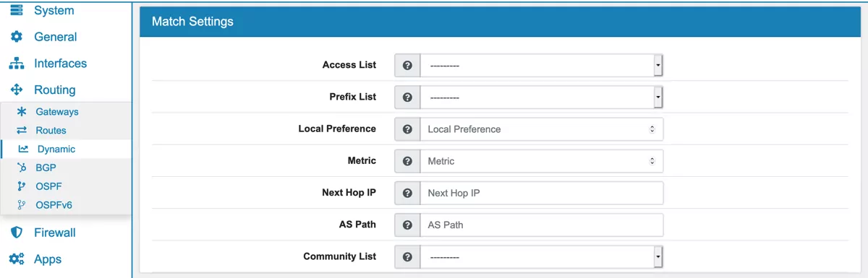Screen dimensions: 868x278
Task: Click the Apps gears icon
Action: [16, 259]
